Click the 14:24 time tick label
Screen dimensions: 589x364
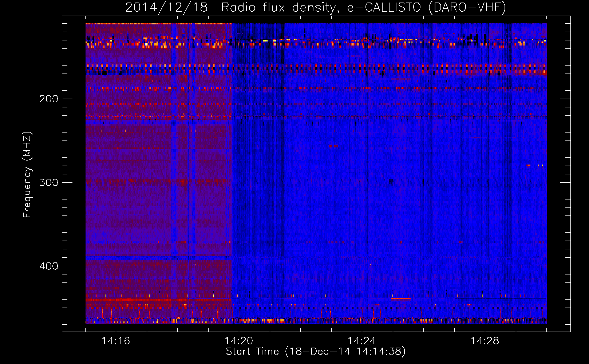362,341
